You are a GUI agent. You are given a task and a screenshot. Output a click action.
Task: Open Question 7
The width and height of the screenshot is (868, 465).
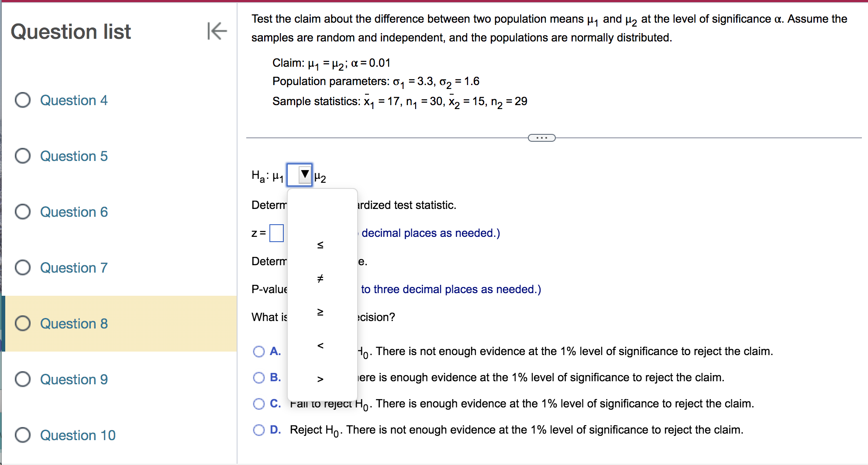click(x=73, y=267)
